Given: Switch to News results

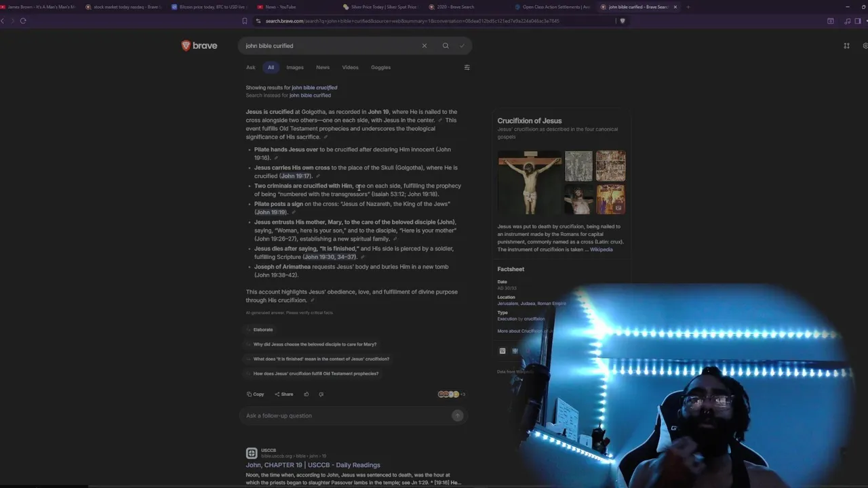Looking at the screenshot, I should pos(323,67).
